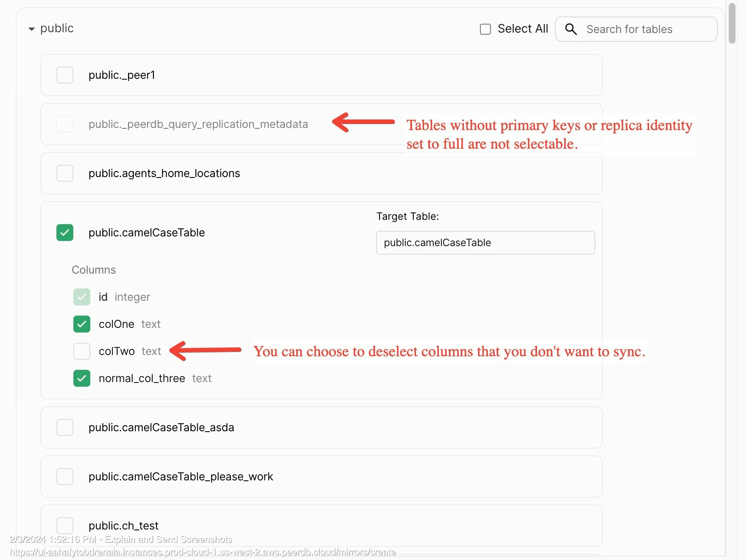Select the public.camelCaseTable_asda table

pos(65,427)
